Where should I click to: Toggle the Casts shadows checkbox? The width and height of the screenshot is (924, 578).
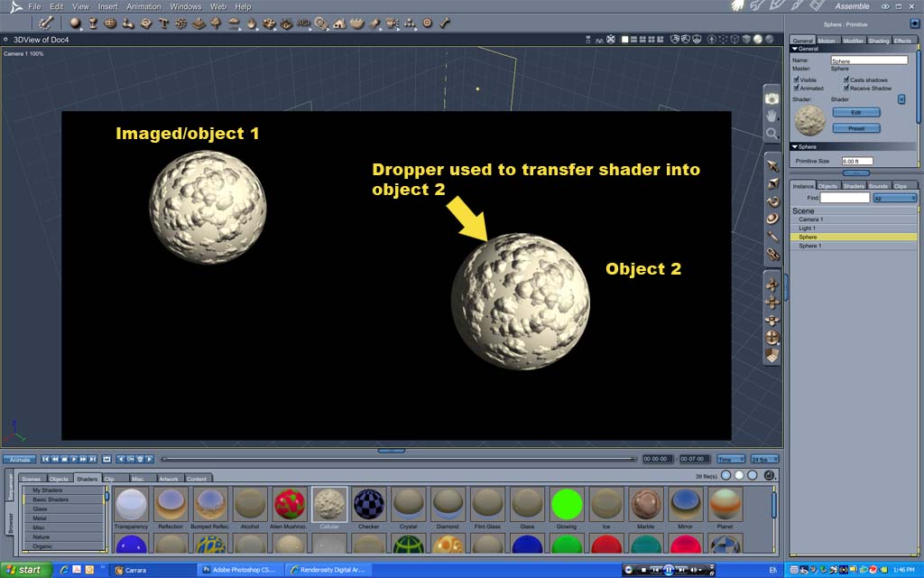(846, 79)
